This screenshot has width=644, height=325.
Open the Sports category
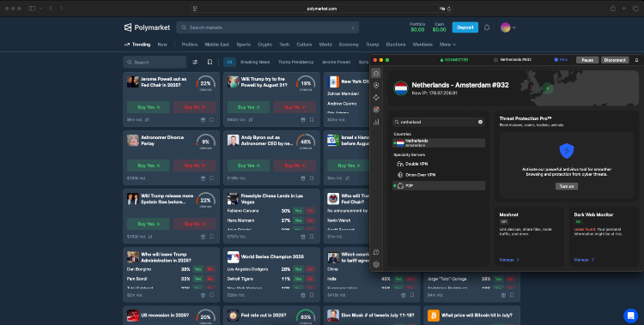coord(243,45)
